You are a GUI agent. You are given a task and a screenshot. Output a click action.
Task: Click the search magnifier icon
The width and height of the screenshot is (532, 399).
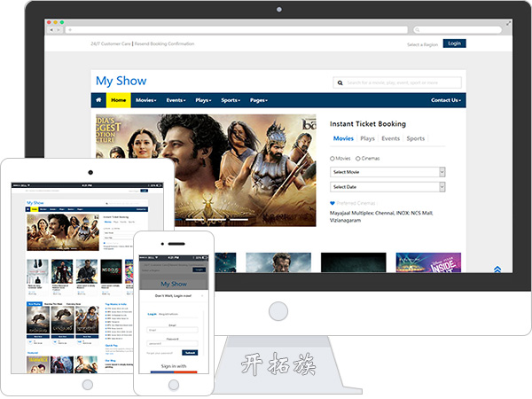(340, 82)
